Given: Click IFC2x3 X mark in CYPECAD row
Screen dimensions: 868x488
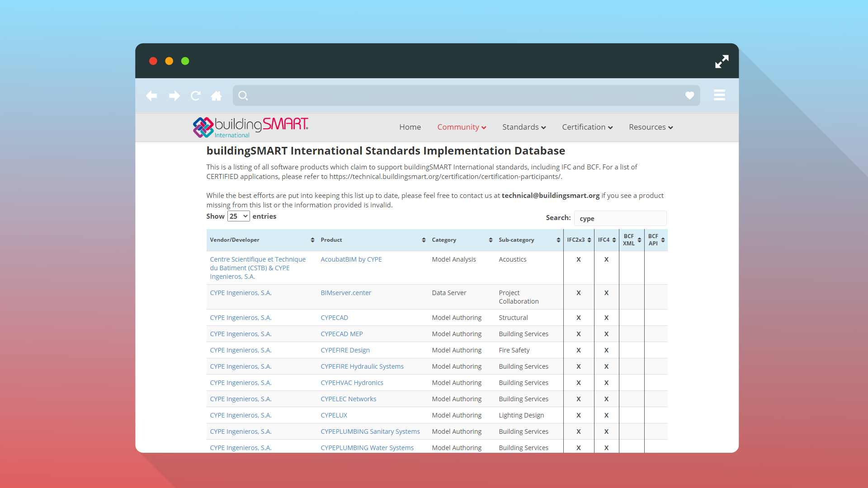Looking at the screenshot, I should (579, 318).
